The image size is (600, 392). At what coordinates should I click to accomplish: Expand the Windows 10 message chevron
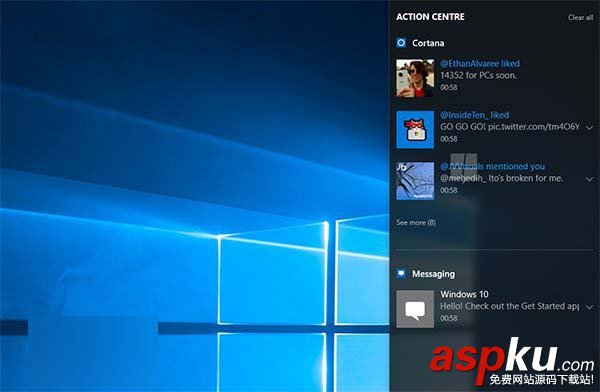(x=590, y=307)
